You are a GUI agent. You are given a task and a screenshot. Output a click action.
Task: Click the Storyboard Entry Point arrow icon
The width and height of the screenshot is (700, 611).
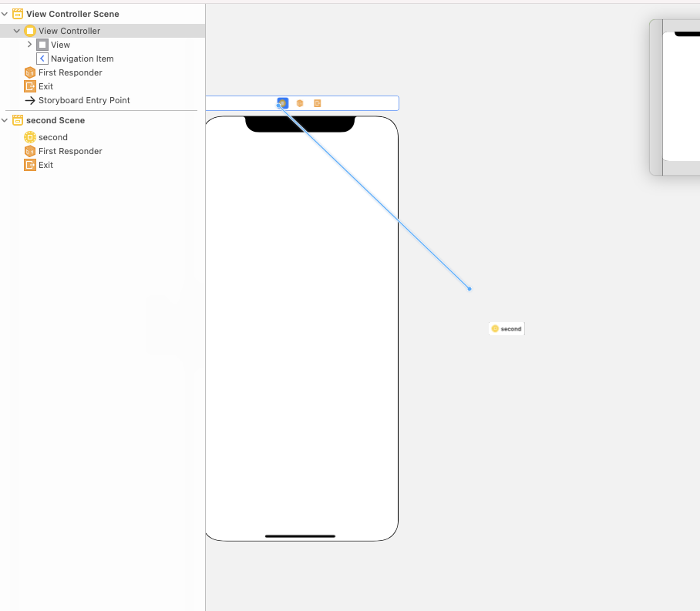point(30,100)
